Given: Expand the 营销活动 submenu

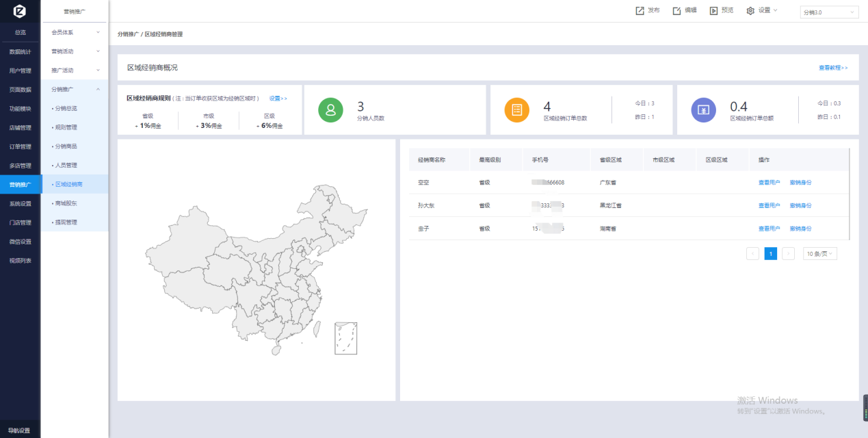Looking at the screenshot, I should click(75, 51).
